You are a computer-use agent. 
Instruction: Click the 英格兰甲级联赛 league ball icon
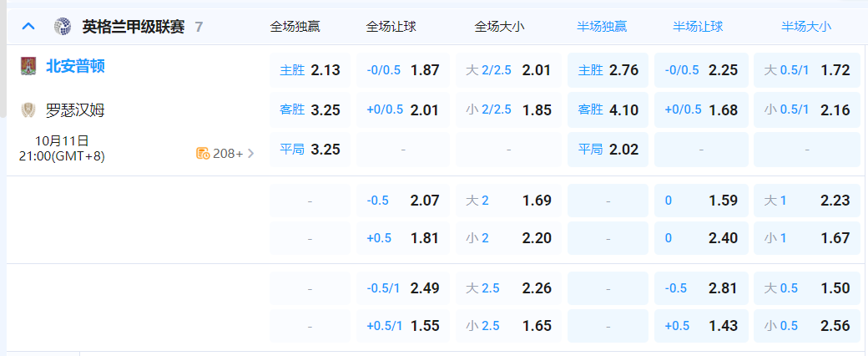(x=63, y=27)
